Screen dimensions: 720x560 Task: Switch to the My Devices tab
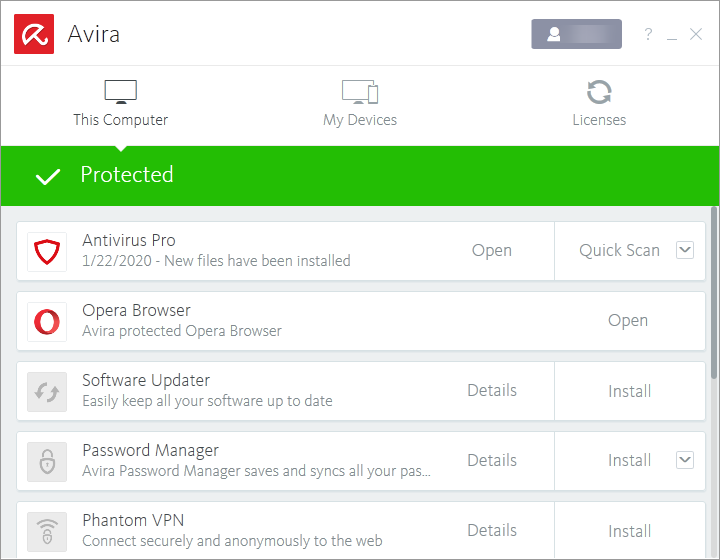(x=360, y=104)
